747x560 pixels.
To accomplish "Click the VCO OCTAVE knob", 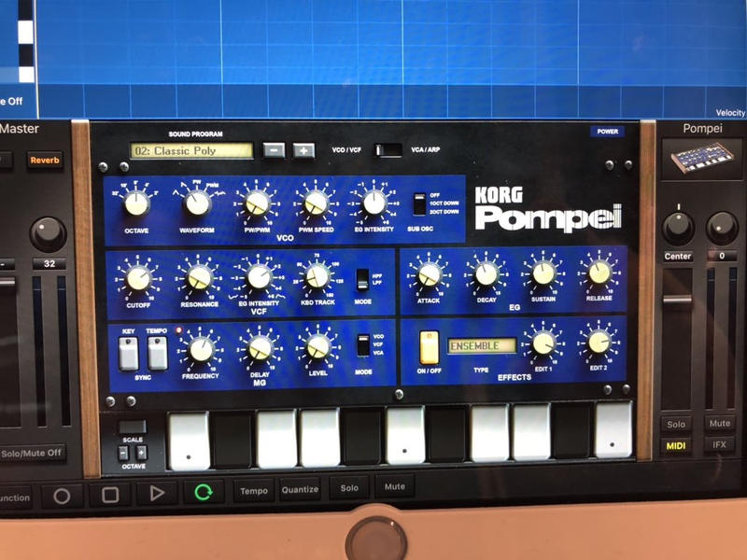I will [136, 203].
